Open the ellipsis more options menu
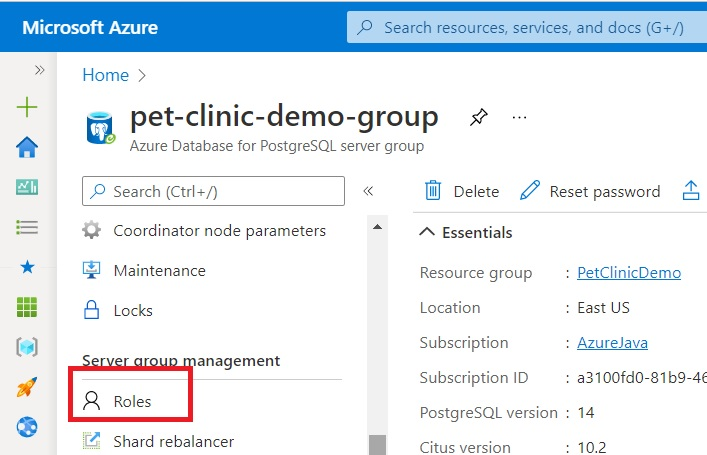The height and width of the screenshot is (455, 707). pos(519,118)
